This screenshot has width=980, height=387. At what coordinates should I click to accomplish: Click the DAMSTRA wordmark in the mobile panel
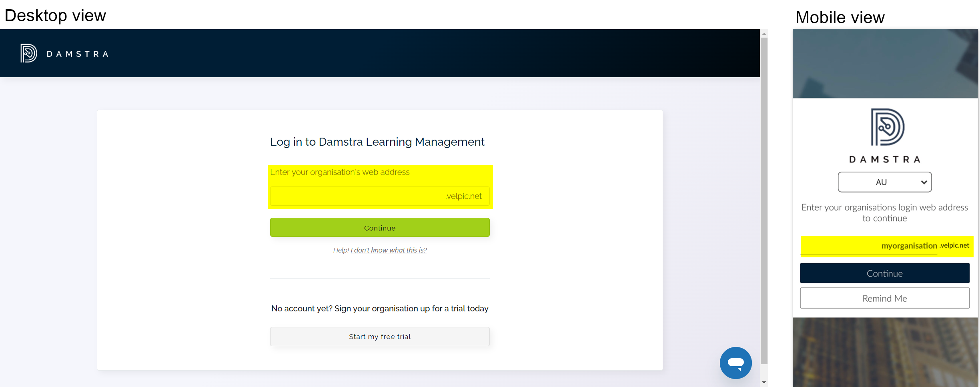pos(885,159)
